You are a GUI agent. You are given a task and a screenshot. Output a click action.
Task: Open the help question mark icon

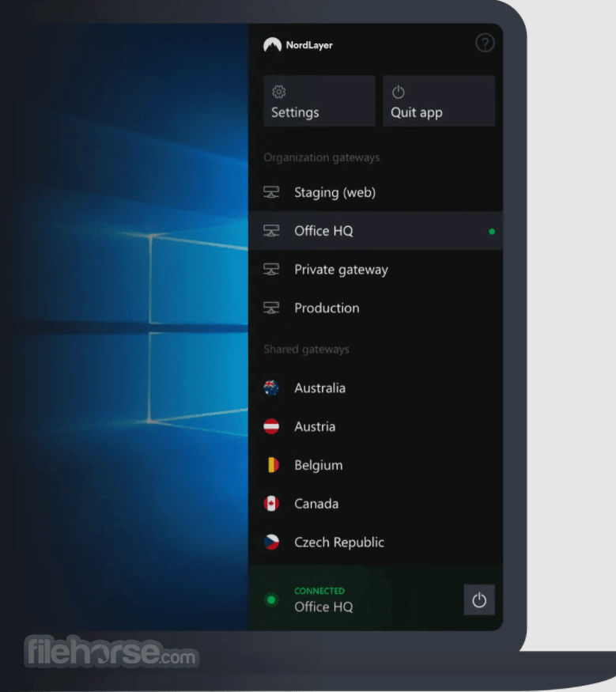485,43
